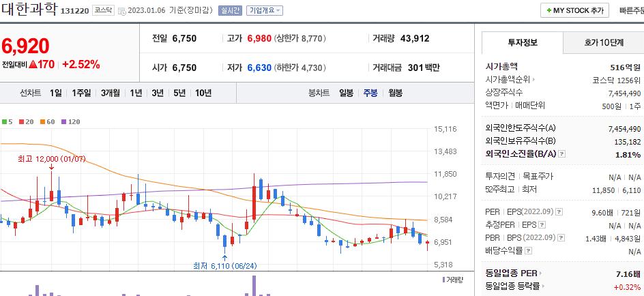Click the PER EPS value 9.60배 721원

click(x=617, y=213)
